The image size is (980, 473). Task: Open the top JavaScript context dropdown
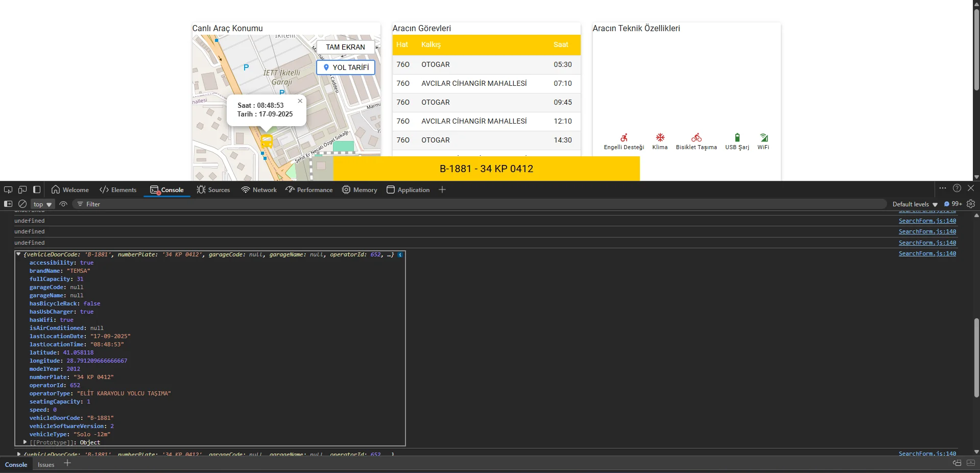(x=43, y=204)
